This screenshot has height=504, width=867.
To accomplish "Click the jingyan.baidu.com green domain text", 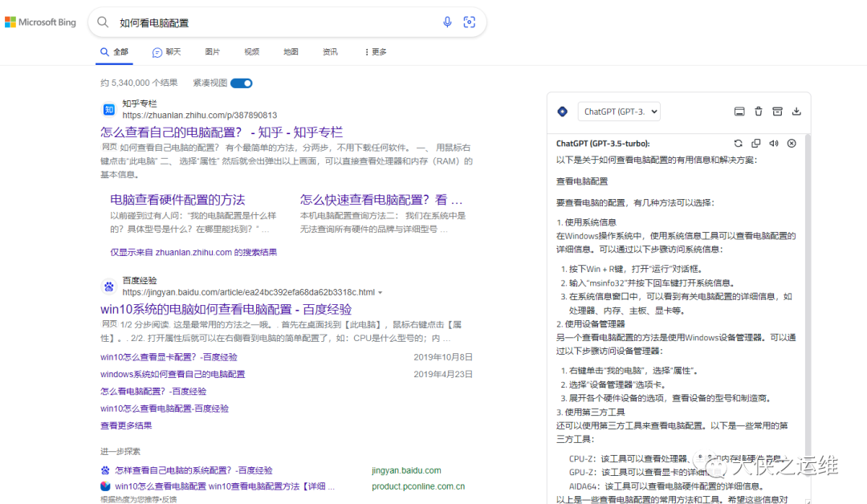I will (x=406, y=470).
